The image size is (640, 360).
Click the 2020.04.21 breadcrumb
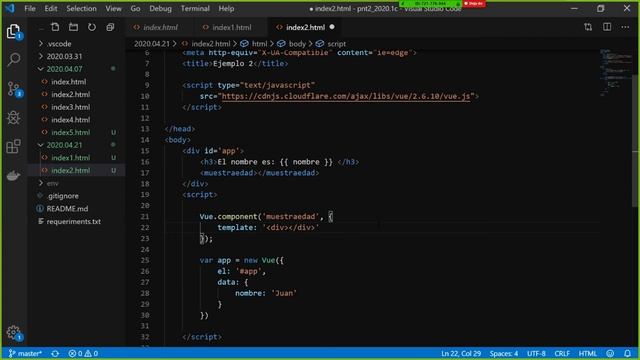[151, 44]
